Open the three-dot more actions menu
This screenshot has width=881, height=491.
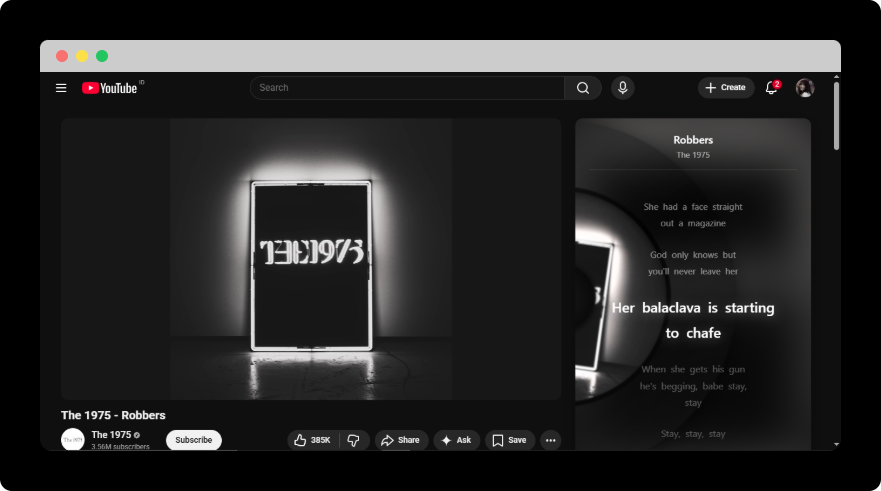[x=550, y=440]
